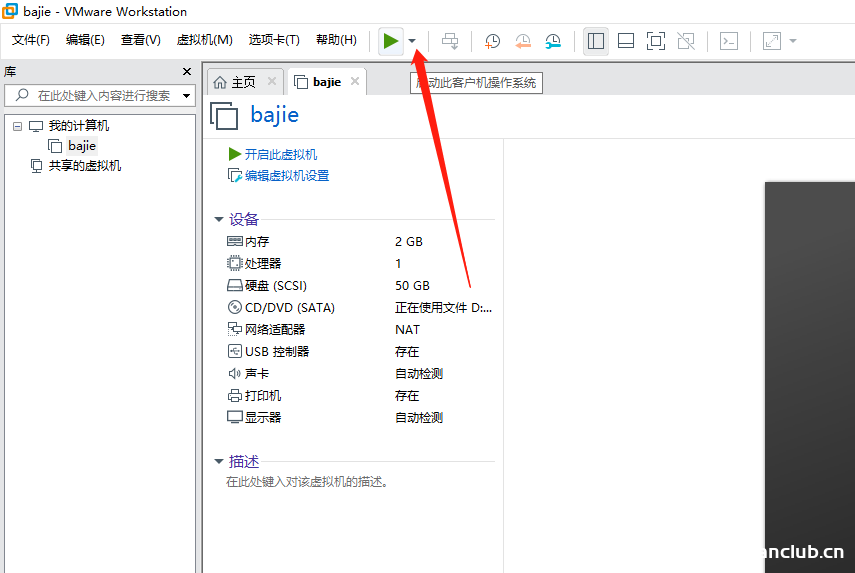855x573 pixels.
Task: Click the 50 GB disk value
Action: [412, 286]
